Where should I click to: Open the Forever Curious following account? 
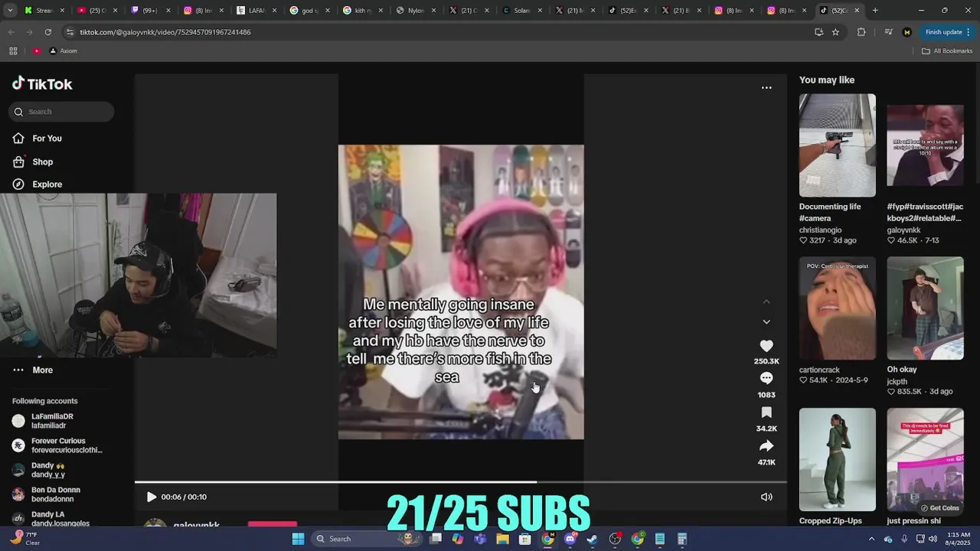[57, 445]
